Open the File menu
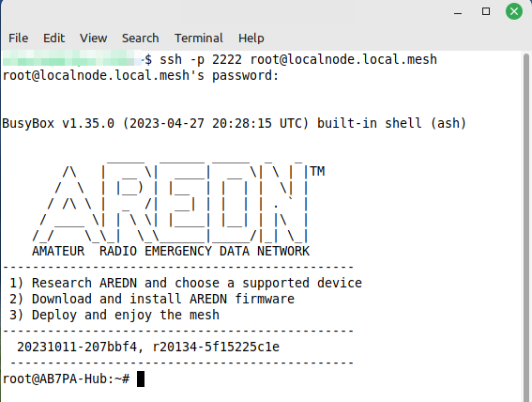532x402 pixels. pyautogui.click(x=19, y=38)
